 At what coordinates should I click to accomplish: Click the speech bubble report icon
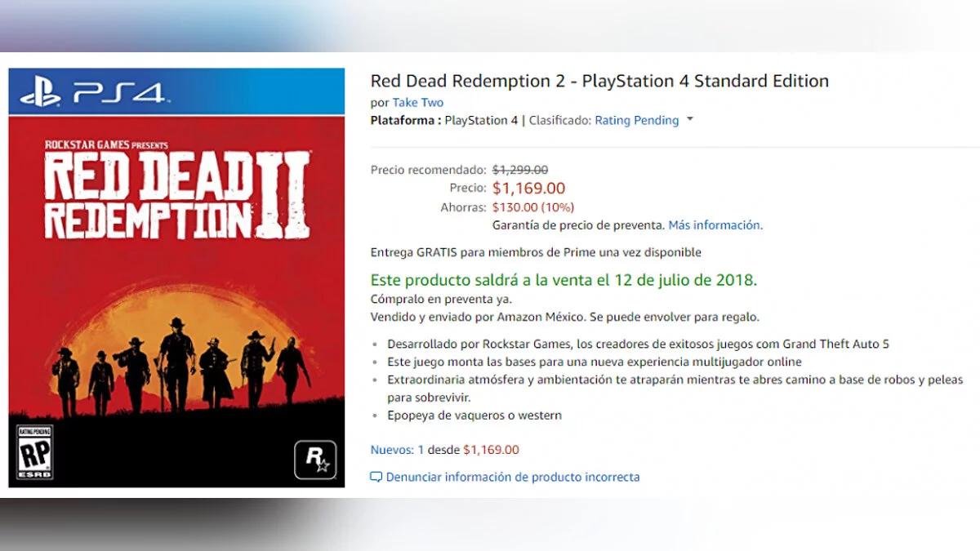pyautogui.click(x=376, y=477)
